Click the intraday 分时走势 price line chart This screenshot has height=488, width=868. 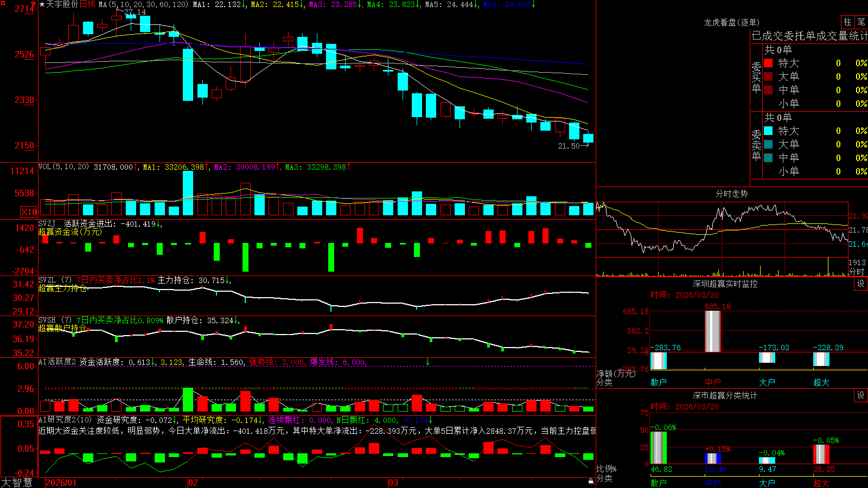(x=722, y=229)
